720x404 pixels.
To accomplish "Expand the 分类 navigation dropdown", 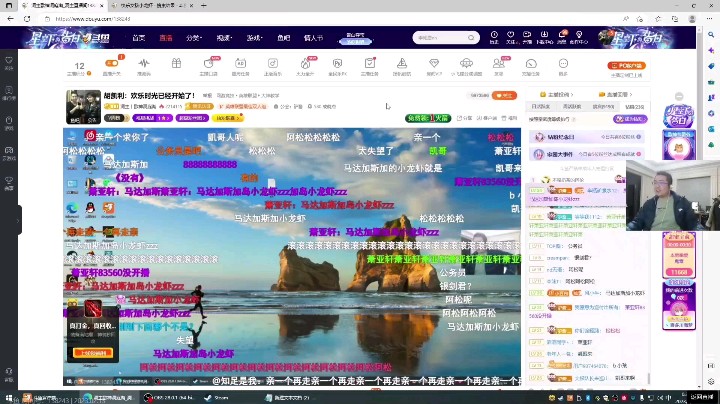I will point(194,38).
